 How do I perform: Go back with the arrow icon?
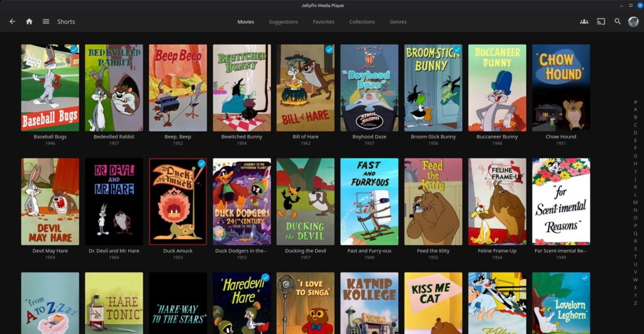(x=13, y=22)
